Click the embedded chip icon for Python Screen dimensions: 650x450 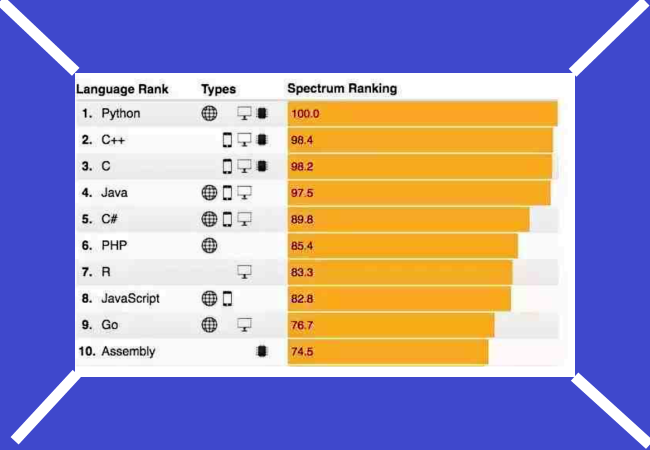(x=262, y=113)
